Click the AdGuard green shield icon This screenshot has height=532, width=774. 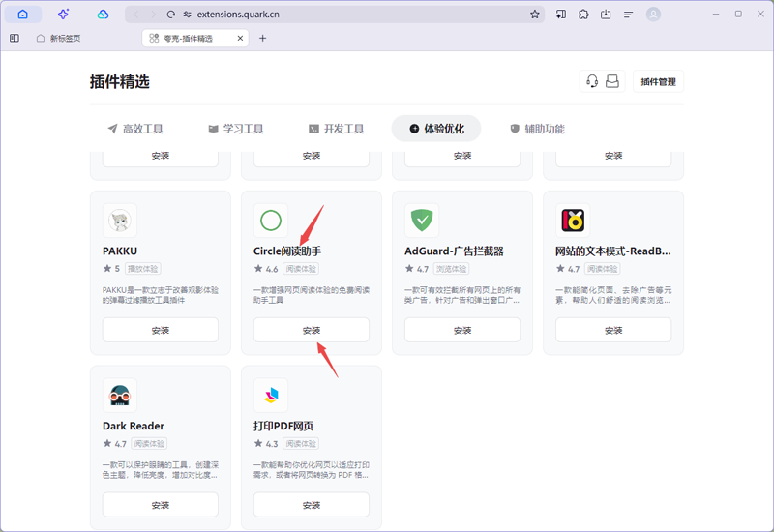click(x=422, y=221)
